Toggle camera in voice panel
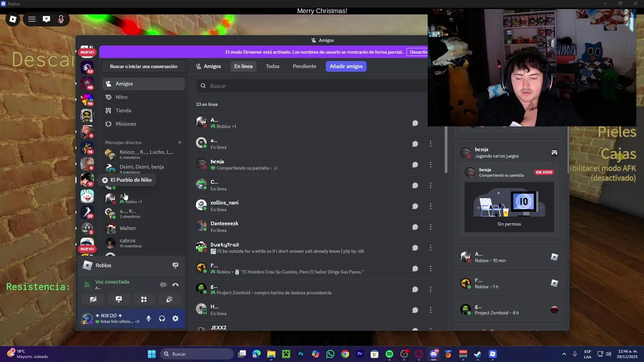Image resolution: width=644 pixels, height=362 pixels. 93,299
